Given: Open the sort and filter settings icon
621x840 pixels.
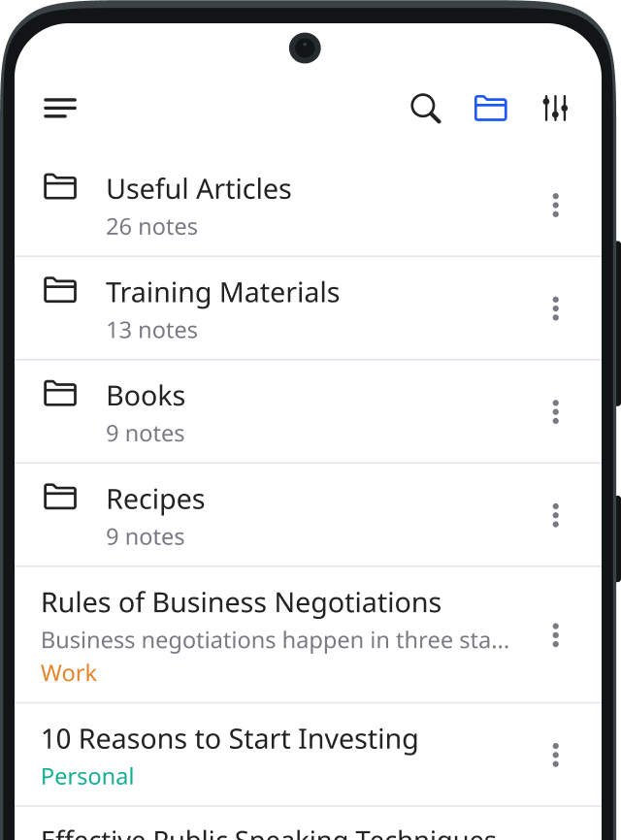Looking at the screenshot, I should coord(555,109).
